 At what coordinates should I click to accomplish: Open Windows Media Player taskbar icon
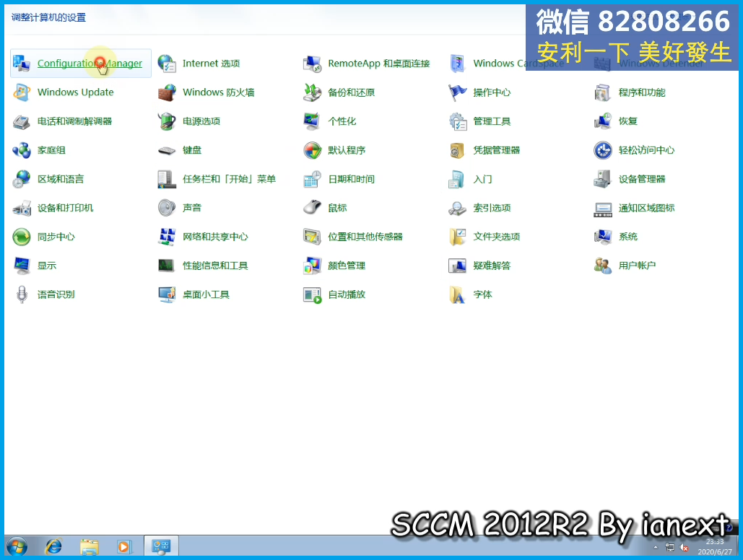[123, 547]
